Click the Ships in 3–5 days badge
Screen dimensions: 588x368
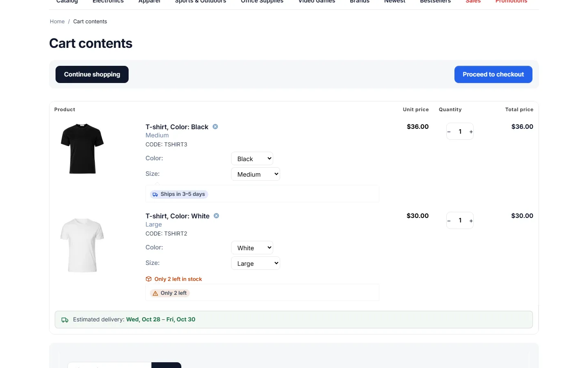pos(179,194)
